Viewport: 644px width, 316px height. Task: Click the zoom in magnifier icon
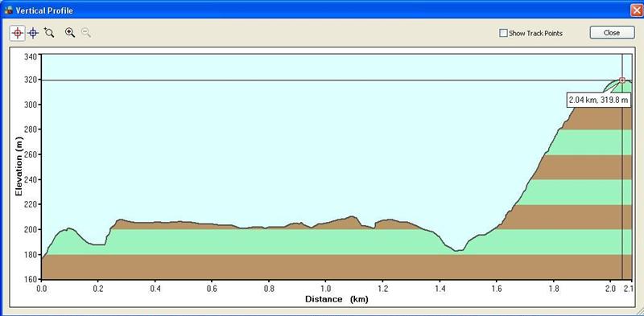70,33
